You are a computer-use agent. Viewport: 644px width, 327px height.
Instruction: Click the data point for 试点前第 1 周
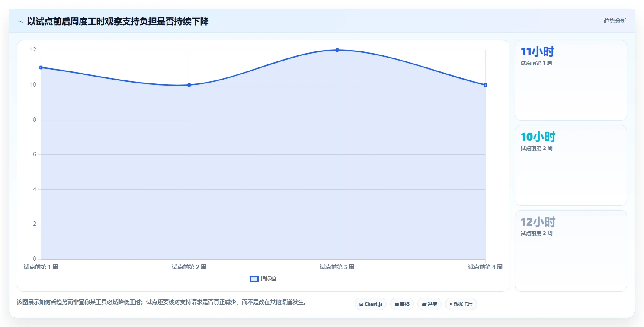tap(41, 67)
